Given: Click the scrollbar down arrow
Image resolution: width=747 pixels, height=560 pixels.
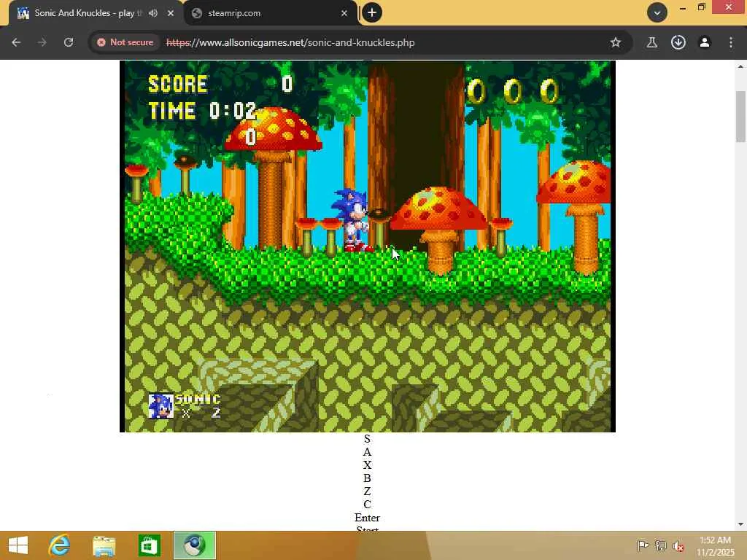Looking at the screenshot, I should tap(740, 524).
